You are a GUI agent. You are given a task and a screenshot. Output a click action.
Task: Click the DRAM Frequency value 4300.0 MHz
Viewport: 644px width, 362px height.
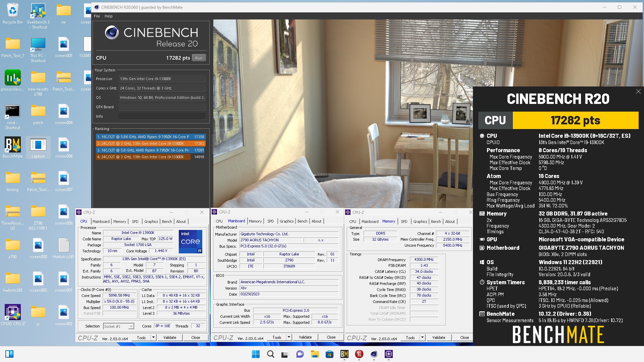424,259
